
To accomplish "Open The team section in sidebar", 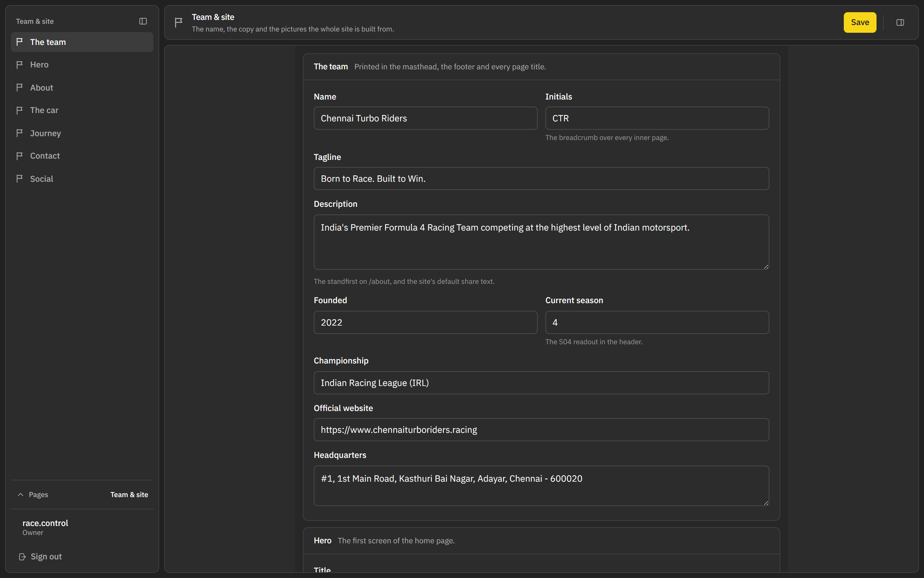I will point(82,42).
